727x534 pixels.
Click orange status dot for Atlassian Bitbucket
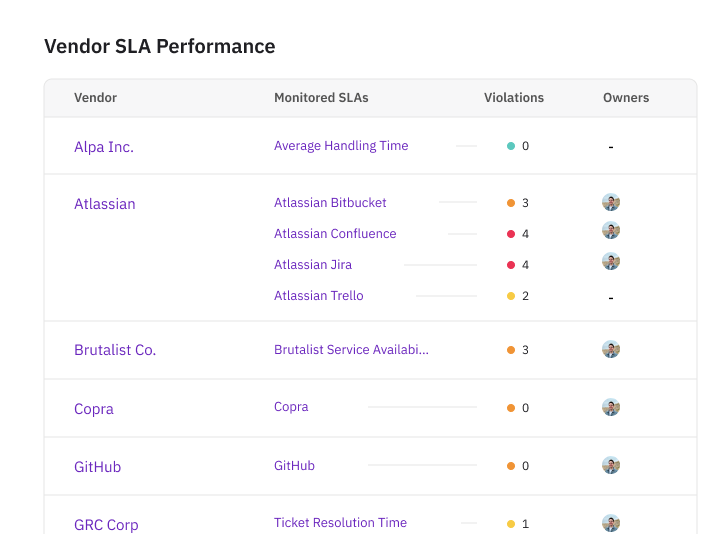(511, 203)
